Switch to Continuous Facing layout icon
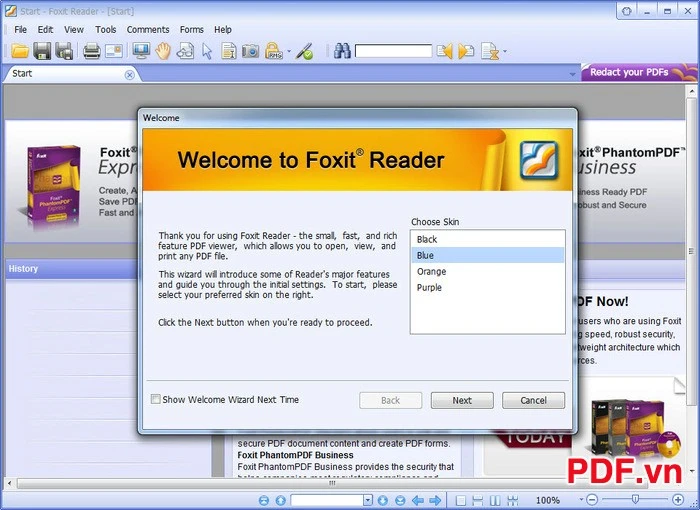The height and width of the screenshot is (510, 700). pos(512,500)
